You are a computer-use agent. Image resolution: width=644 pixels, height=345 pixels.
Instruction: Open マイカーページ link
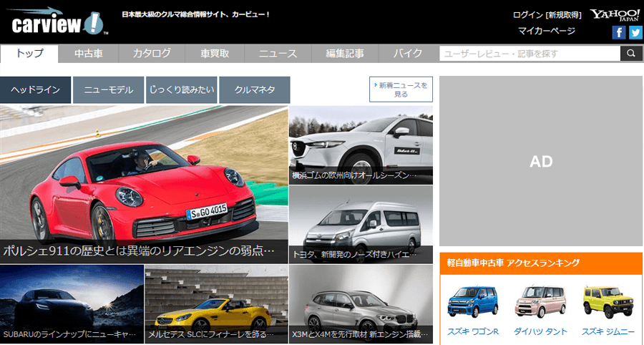[547, 31]
